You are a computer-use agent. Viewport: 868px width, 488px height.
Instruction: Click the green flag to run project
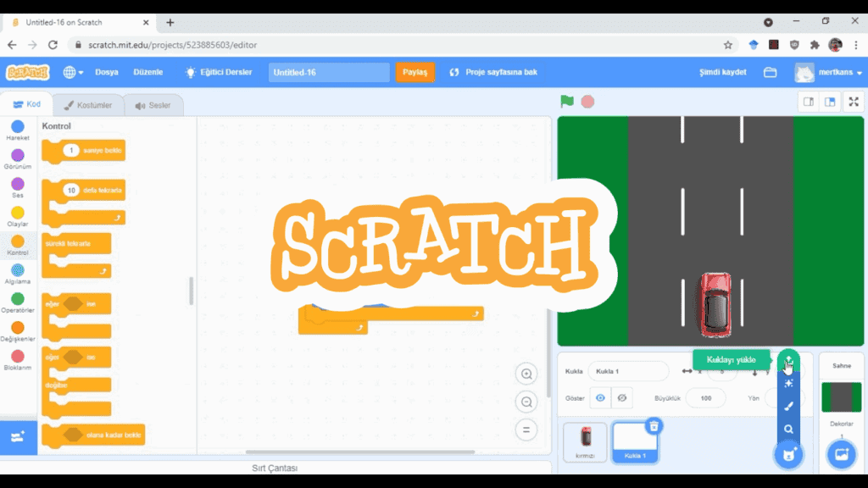point(567,102)
